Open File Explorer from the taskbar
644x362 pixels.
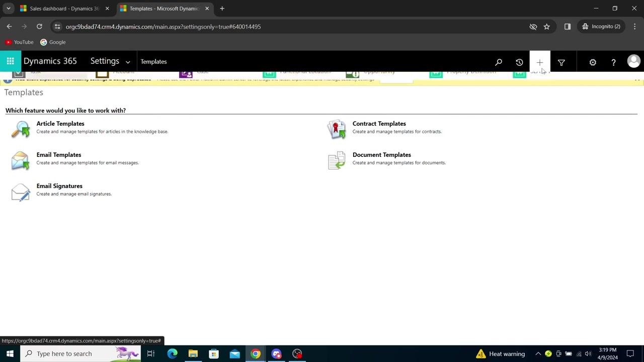193,354
